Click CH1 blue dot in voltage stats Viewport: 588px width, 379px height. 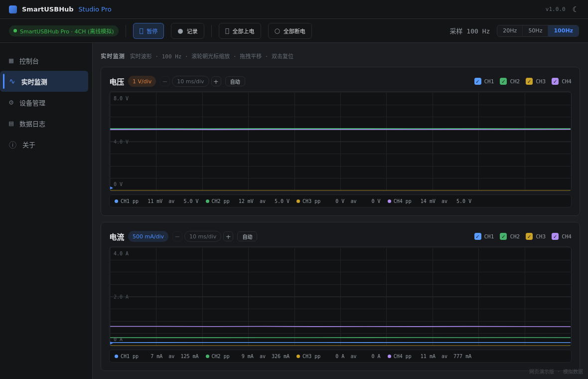coord(116,201)
